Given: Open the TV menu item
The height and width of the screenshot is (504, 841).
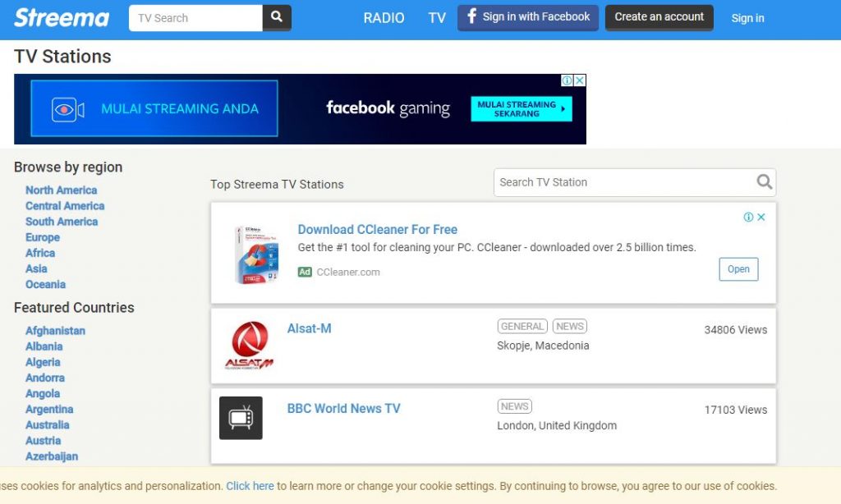Looking at the screenshot, I should (437, 18).
